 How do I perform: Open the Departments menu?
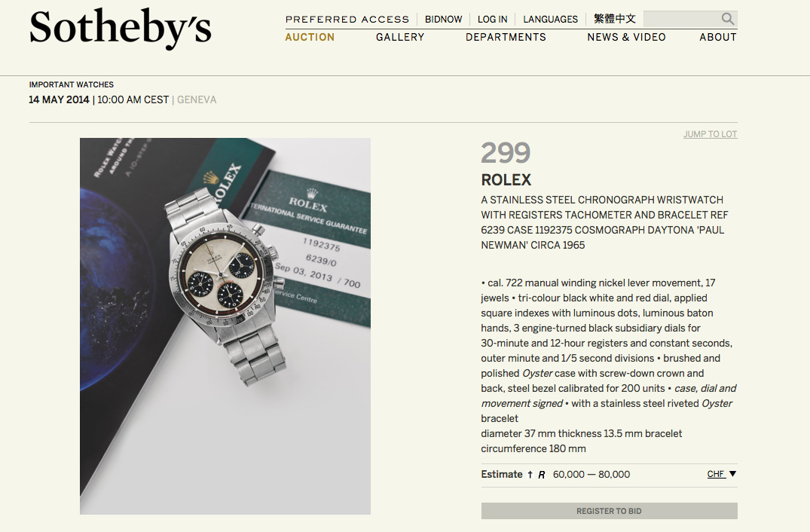click(x=506, y=37)
